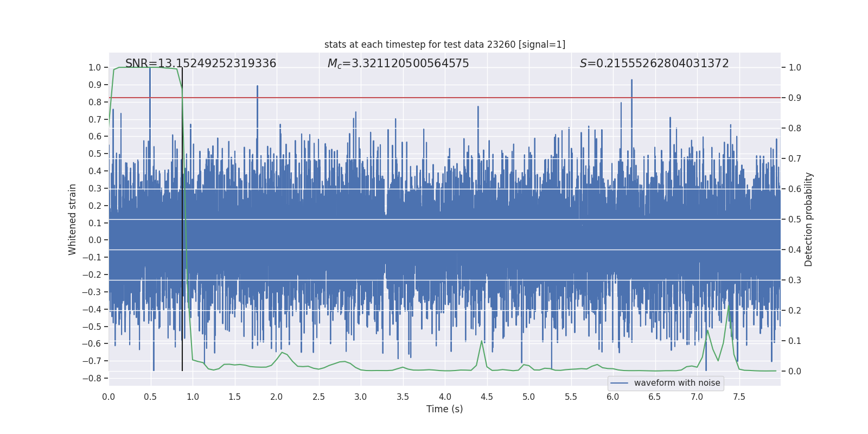This screenshot has width=868, height=434.
Task: Click the blue line sample in legend
Action: click(x=619, y=383)
